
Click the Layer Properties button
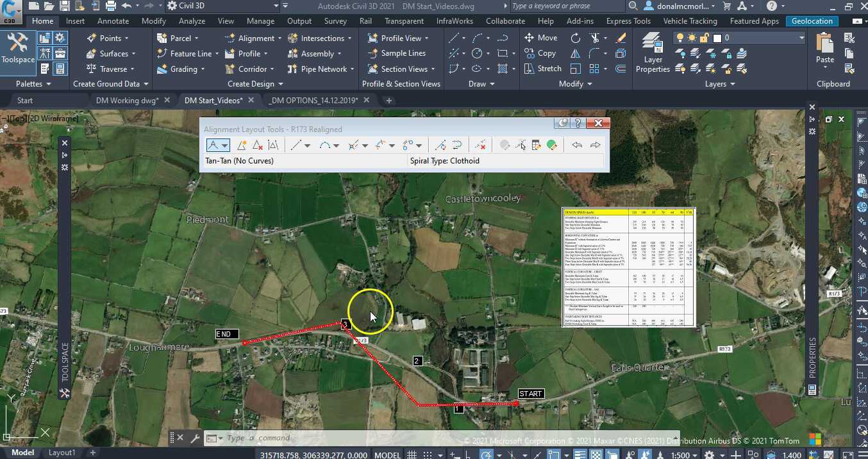[653, 53]
